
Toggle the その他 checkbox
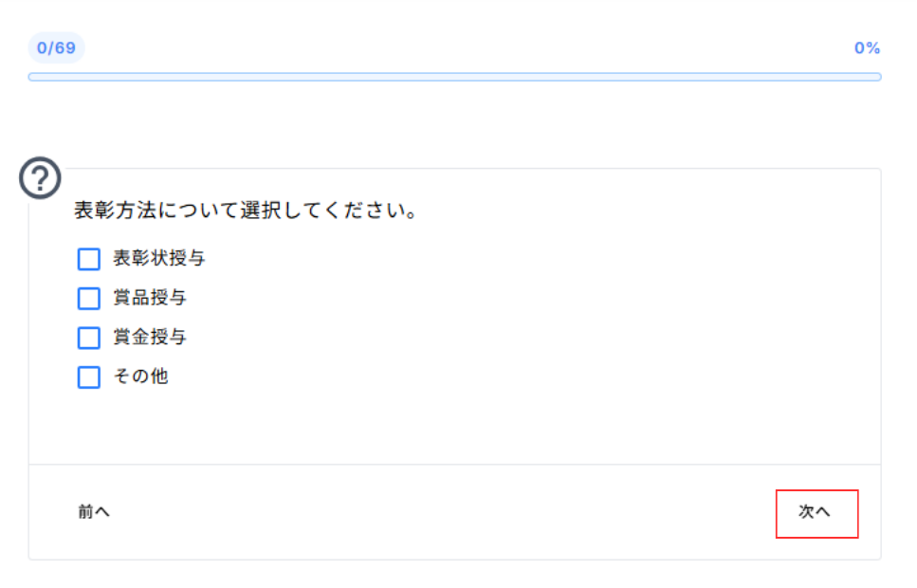pos(88,377)
